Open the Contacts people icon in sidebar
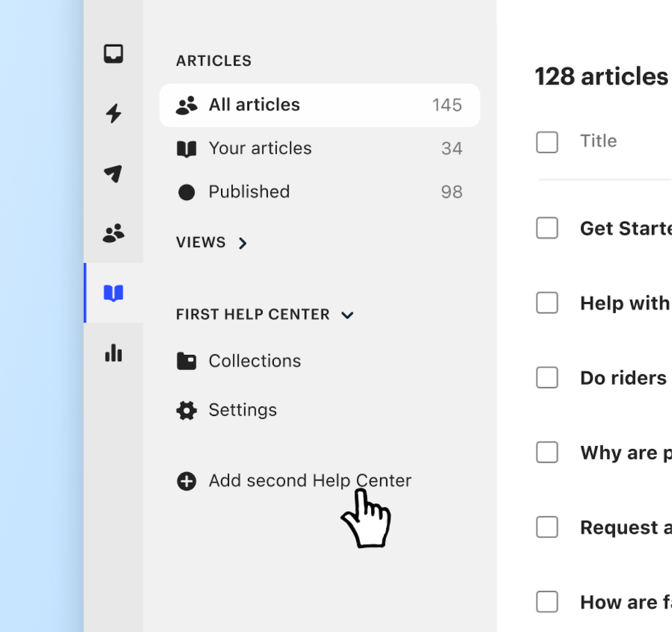The width and height of the screenshot is (672, 632). (114, 233)
